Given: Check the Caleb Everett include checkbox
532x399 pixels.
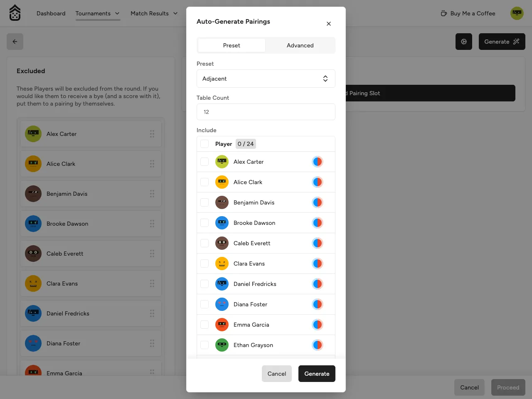Looking at the screenshot, I should point(204,243).
